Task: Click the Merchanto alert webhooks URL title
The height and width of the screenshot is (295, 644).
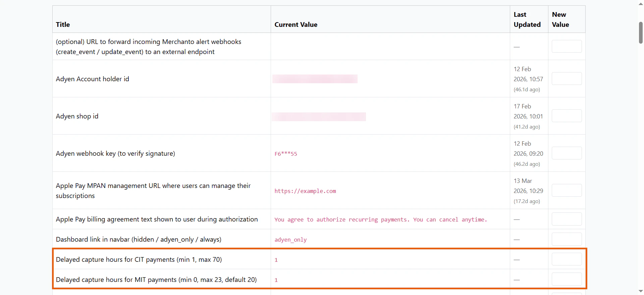Action: [x=149, y=47]
